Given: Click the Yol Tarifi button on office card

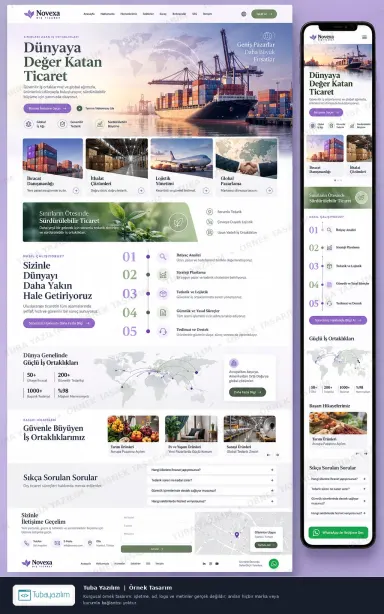Looking at the screenshot, I should tap(266, 545).
